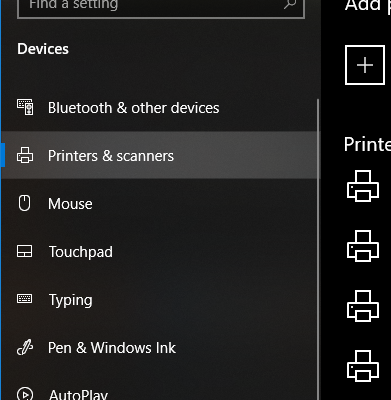
Task: Click the Pen & Windows Ink icon
Action: pyautogui.click(x=25, y=347)
